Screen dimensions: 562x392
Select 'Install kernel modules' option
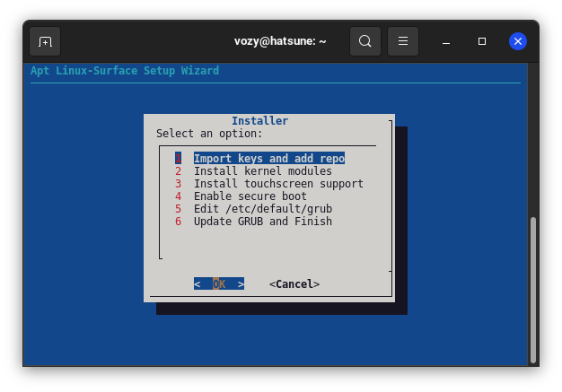coord(263,171)
